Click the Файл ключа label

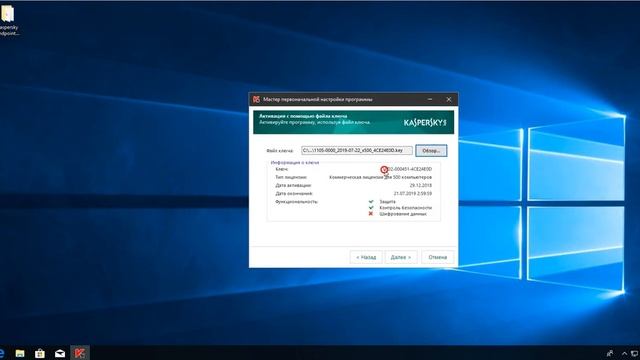point(280,151)
